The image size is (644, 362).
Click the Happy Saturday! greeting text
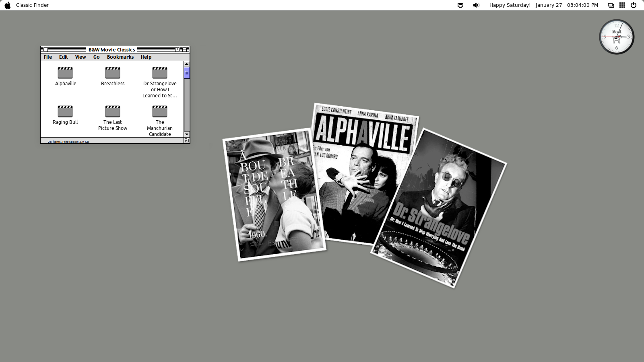[x=510, y=5]
